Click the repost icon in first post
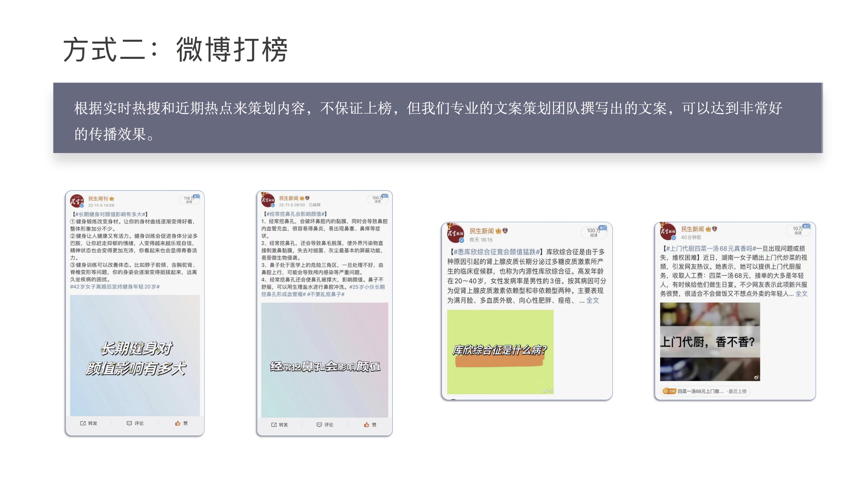This screenshot has width=868, height=488. (x=83, y=423)
